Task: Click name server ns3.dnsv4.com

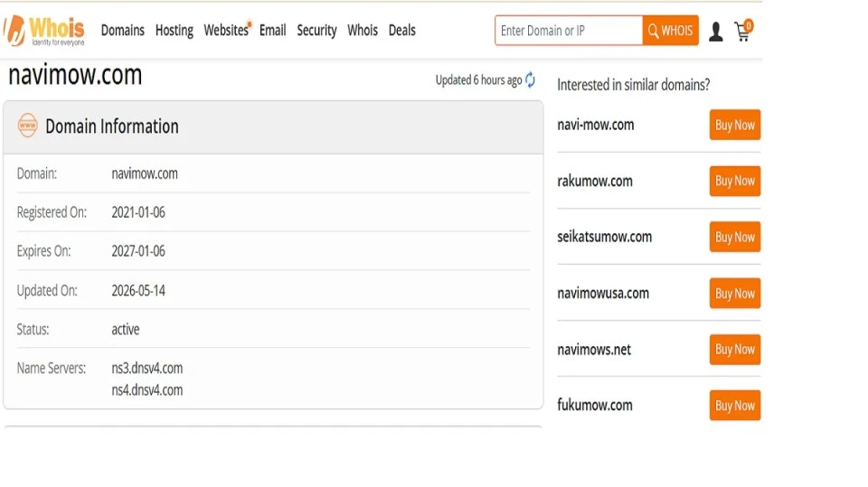Action: [147, 368]
